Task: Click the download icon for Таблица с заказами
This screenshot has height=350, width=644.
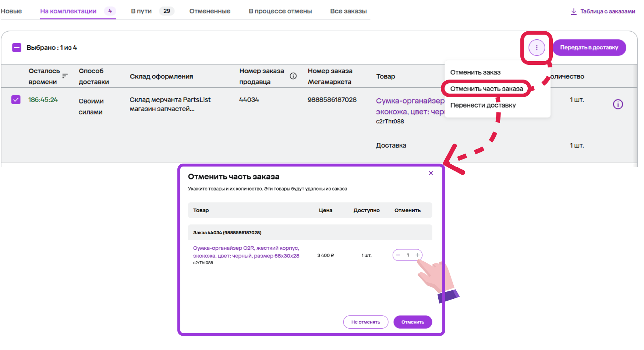Action: tap(573, 11)
